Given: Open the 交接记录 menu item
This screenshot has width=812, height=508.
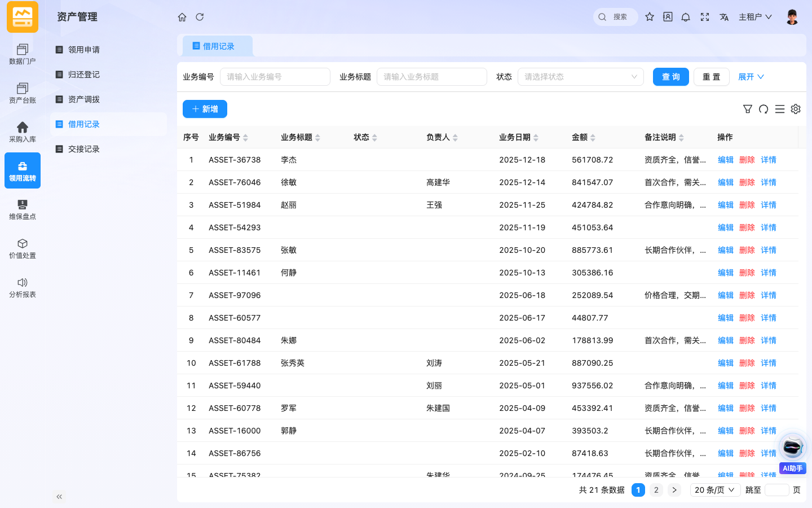Looking at the screenshot, I should tap(108, 149).
